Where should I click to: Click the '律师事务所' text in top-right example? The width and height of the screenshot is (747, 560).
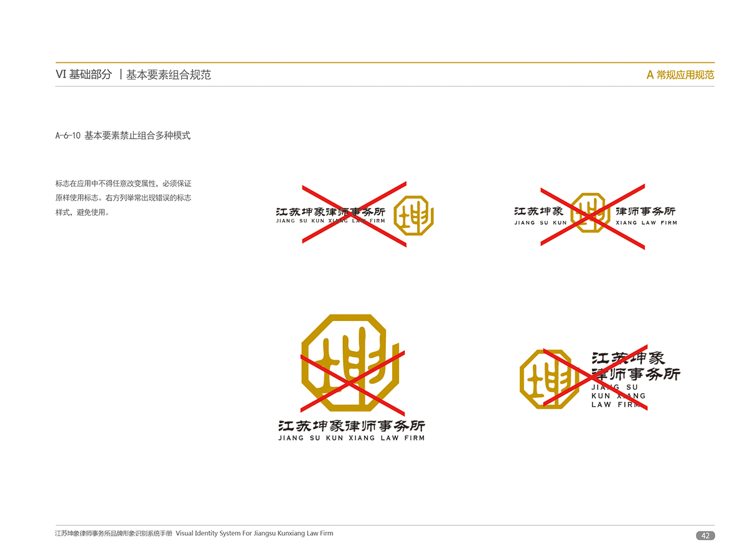pyautogui.click(x=646, y=212)
